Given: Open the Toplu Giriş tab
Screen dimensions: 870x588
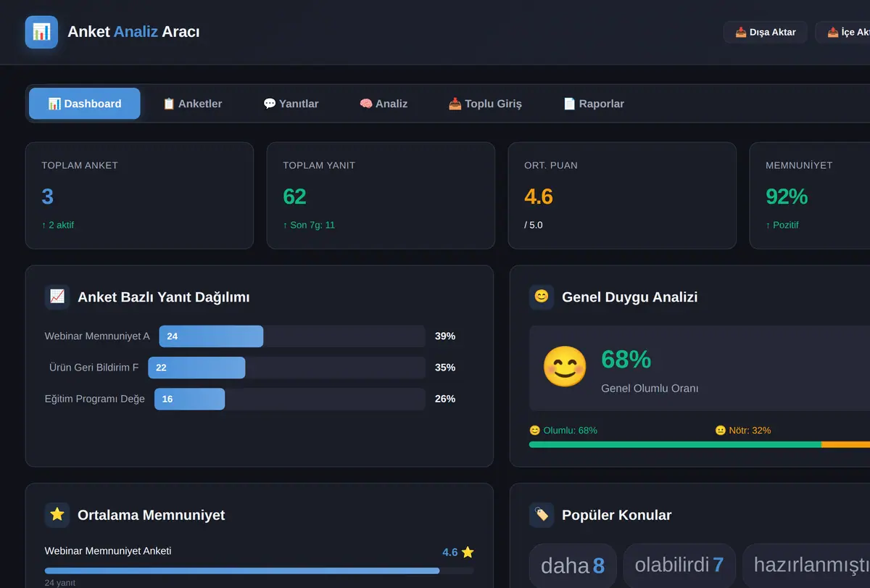Looking at the screenshot, I should pyautogui.click(x=485, y=104).
